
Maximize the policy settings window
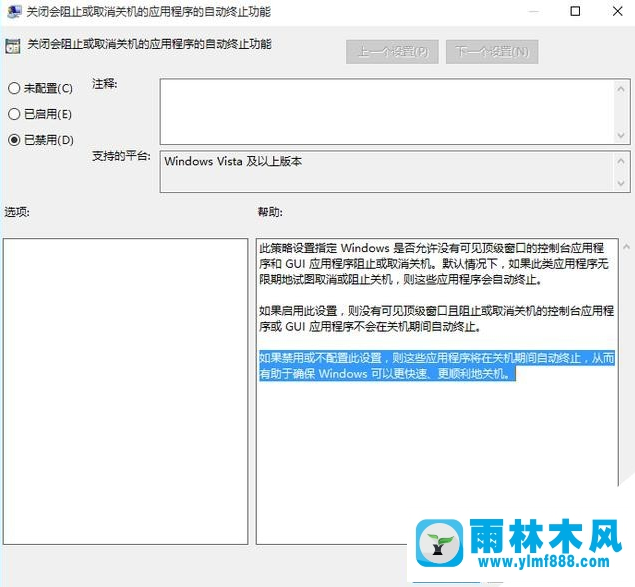pos(575,11)
